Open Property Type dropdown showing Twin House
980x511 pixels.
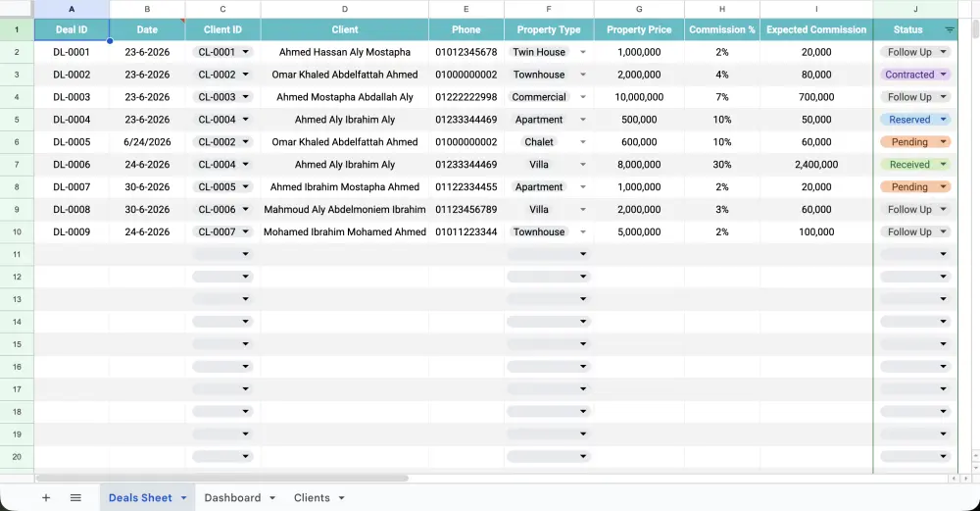coord(583,52)
